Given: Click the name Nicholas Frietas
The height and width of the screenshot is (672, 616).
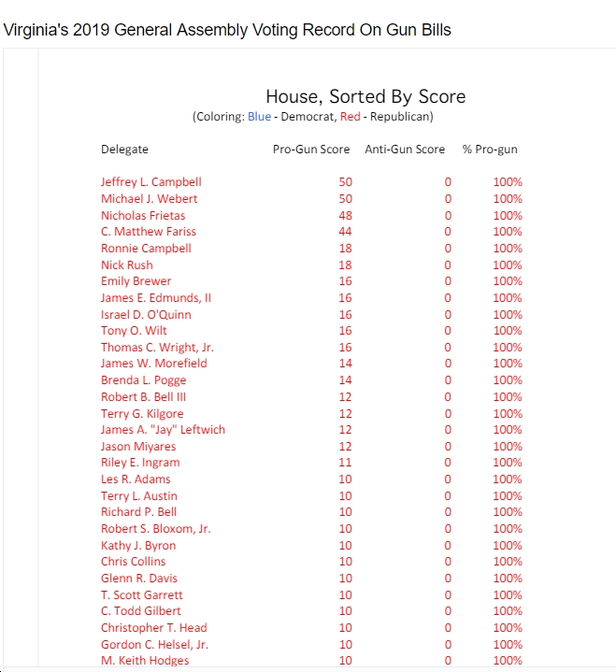Looking at the screenshot, I should pyautogui.click(x=143, y=216).
